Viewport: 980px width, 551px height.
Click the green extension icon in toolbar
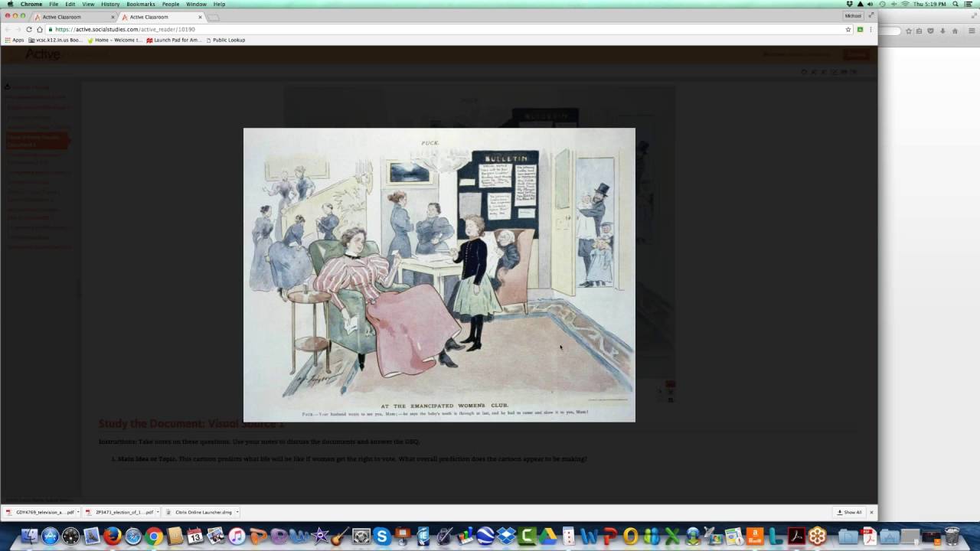860,29
